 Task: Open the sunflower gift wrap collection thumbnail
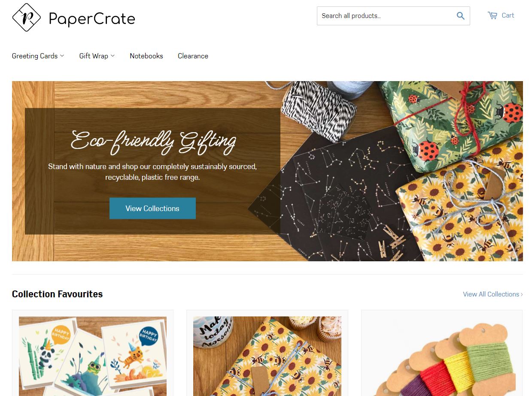click(x=267, y=356)
